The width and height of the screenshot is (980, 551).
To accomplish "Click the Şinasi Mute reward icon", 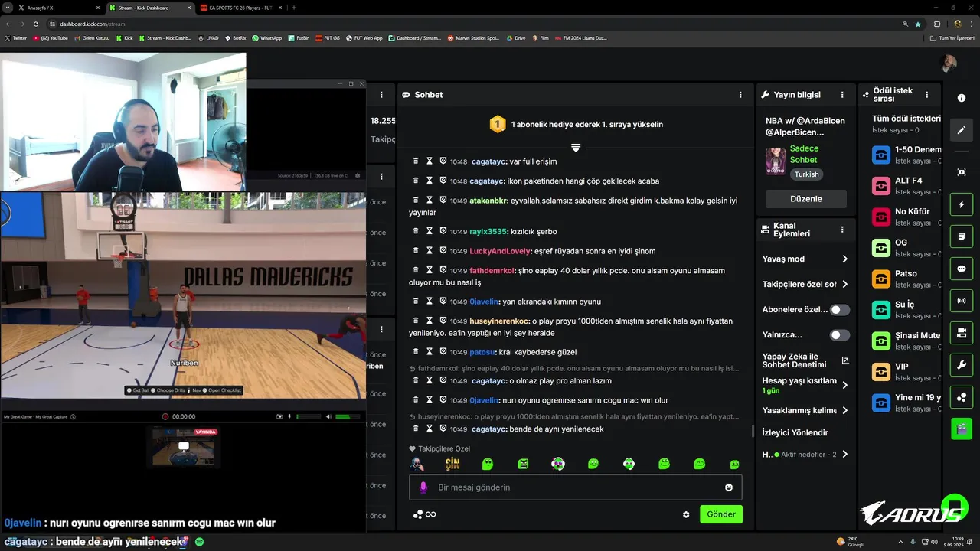I will pos(881,341).
